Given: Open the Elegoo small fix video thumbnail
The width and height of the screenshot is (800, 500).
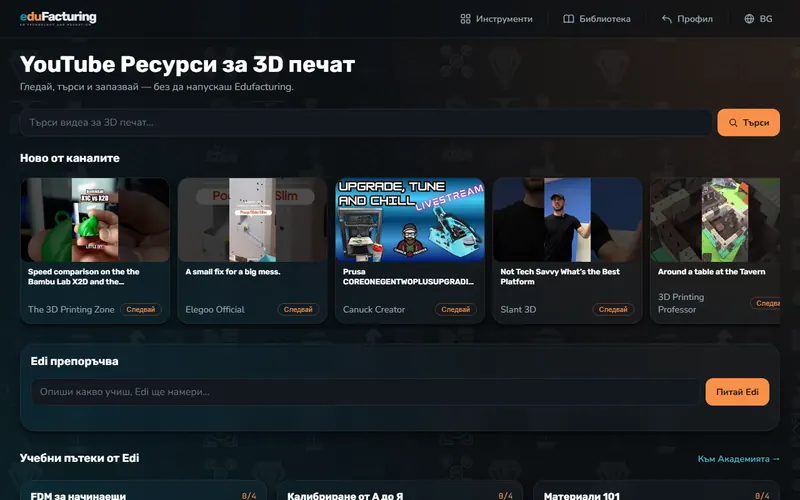Looking at the screenshot, I should (253, 220).
